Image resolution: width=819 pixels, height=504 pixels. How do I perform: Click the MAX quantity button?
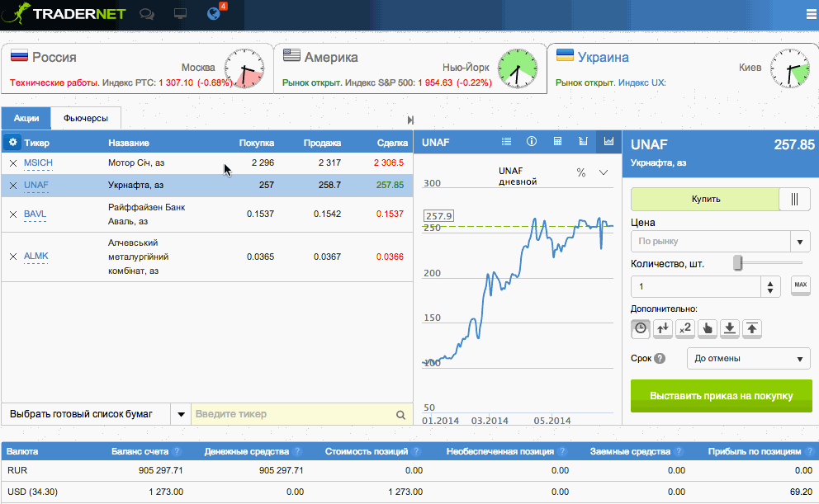(x=801, y=285)
